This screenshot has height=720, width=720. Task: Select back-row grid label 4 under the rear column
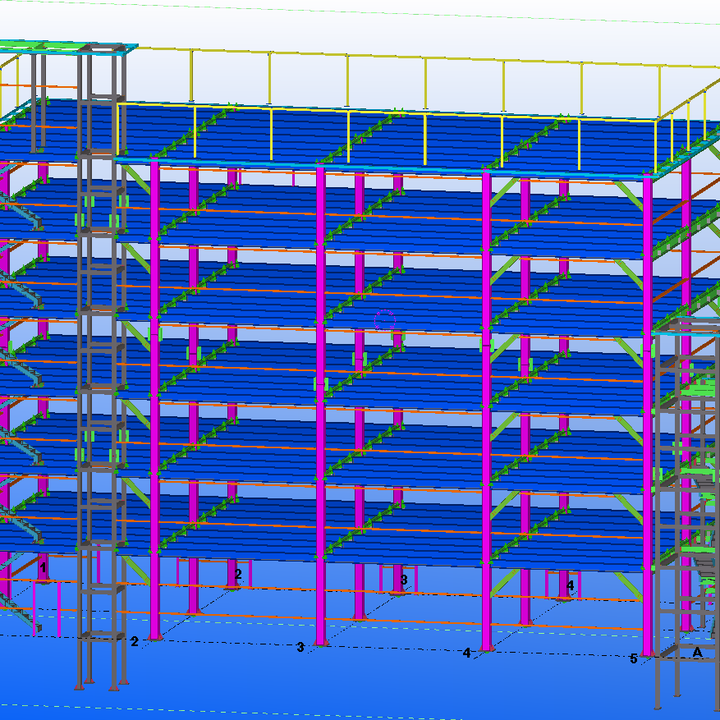coord(570,585)
